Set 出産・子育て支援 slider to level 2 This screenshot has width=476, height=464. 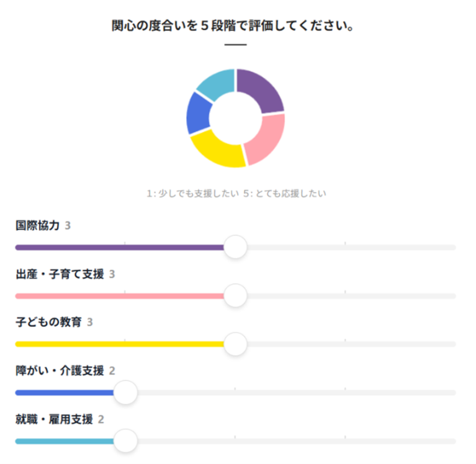pos(125,296)
